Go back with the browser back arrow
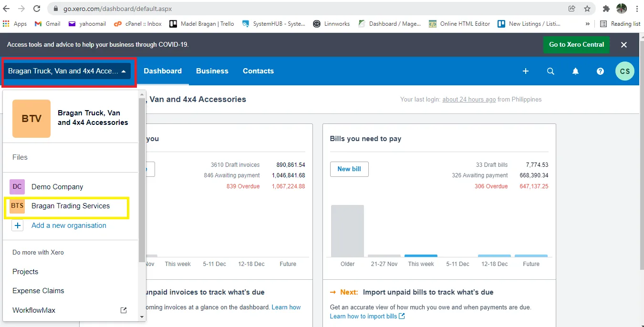644x327 pixels. click(x=7, y=9)
